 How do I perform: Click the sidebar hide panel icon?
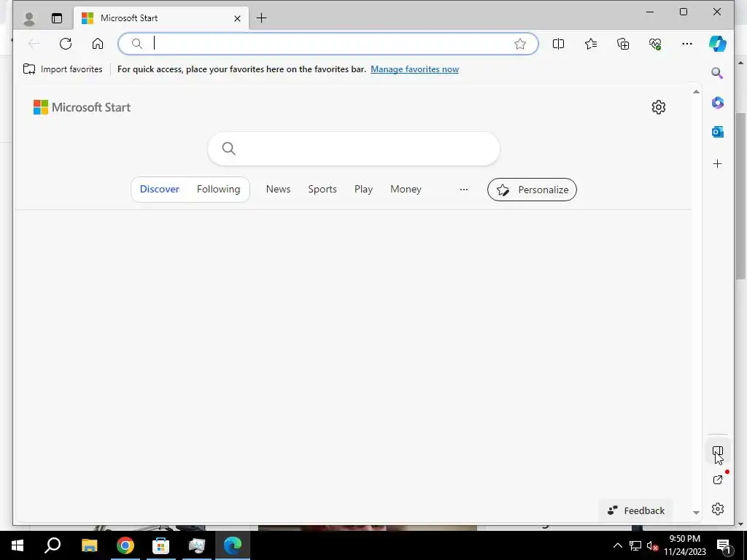coord(718,451)
